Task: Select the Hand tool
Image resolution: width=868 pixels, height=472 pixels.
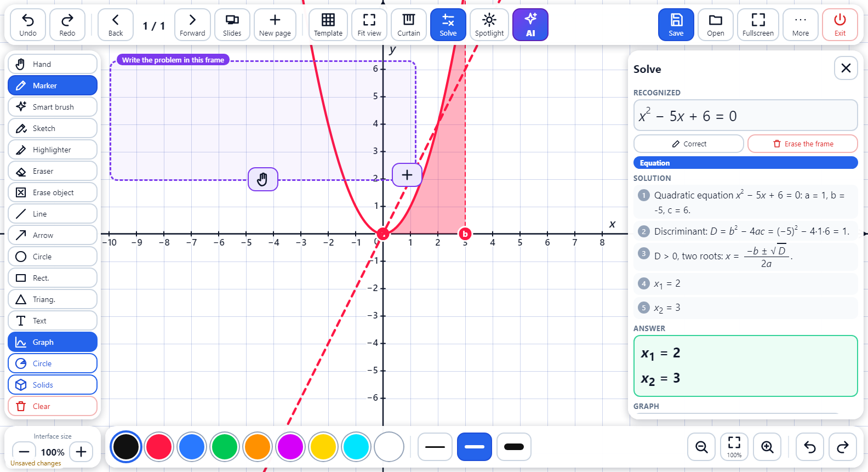Action: point(53,64)
